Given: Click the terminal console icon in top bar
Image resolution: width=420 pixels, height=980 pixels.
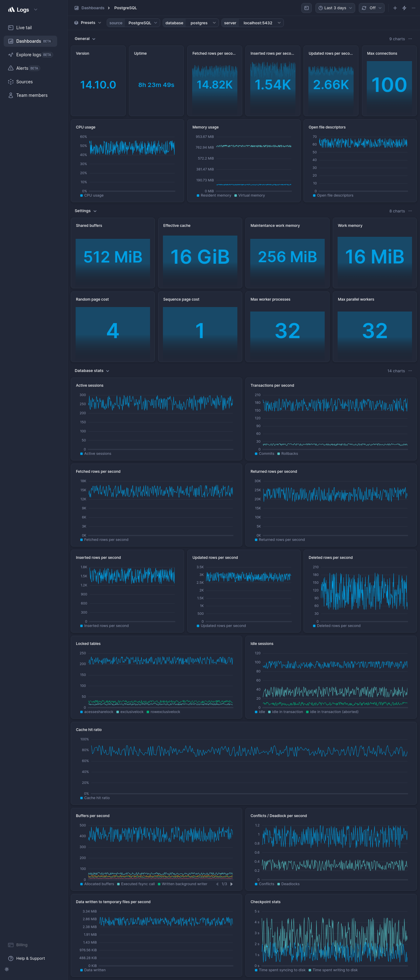Looking at the screenshot, I should pyautogui.click(x=306, y=8).
